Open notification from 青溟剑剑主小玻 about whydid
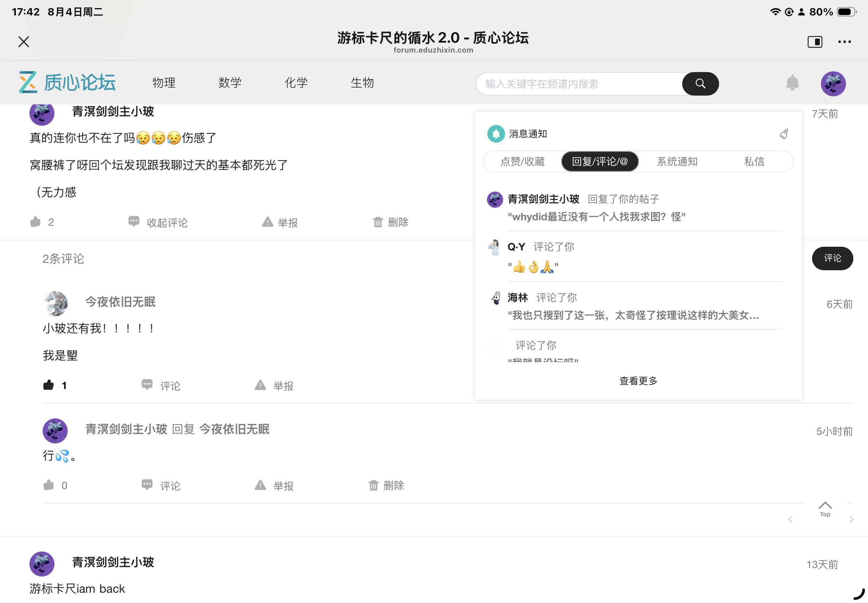 (635, 208)
